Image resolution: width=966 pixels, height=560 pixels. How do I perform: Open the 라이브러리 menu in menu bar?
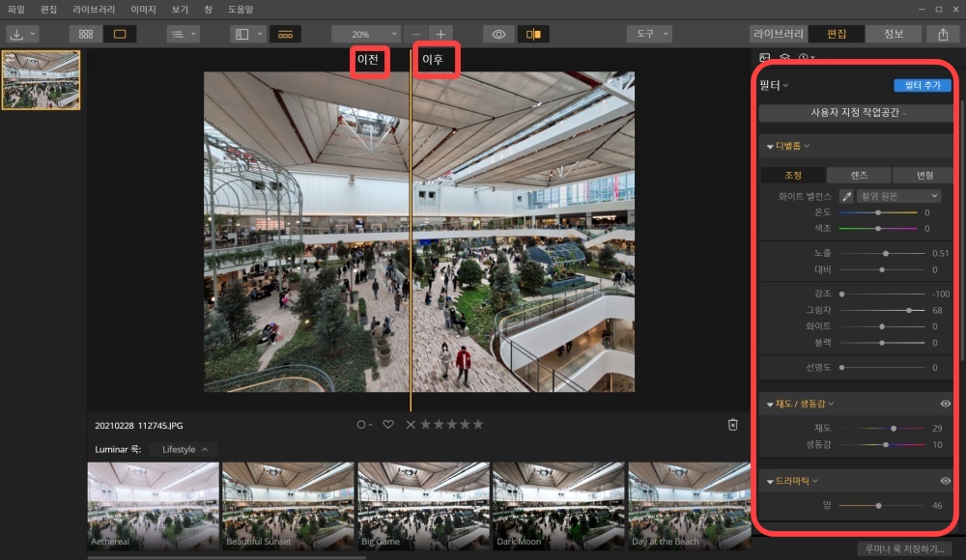tap(94, 10)
